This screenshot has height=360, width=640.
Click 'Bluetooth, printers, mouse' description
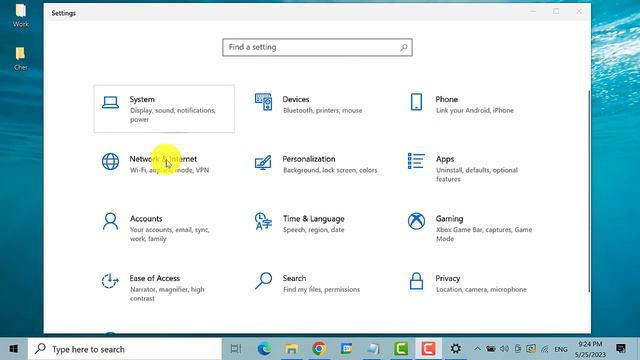point(322,111)
